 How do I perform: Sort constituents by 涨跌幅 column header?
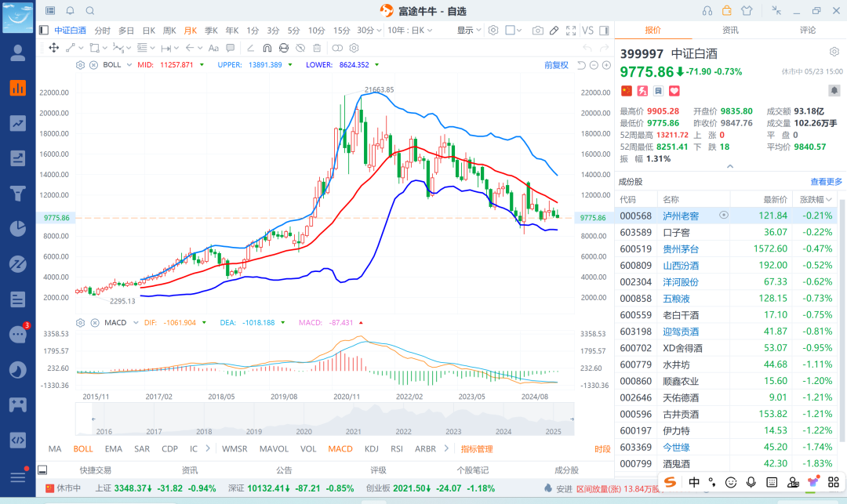pyautogui.click(x=816, y=200)
